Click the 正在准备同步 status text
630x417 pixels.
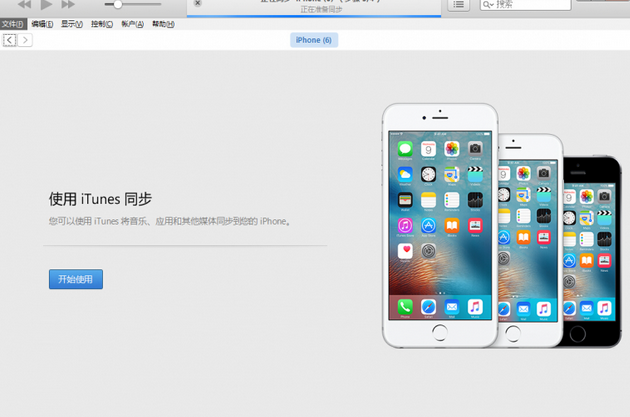321,10
